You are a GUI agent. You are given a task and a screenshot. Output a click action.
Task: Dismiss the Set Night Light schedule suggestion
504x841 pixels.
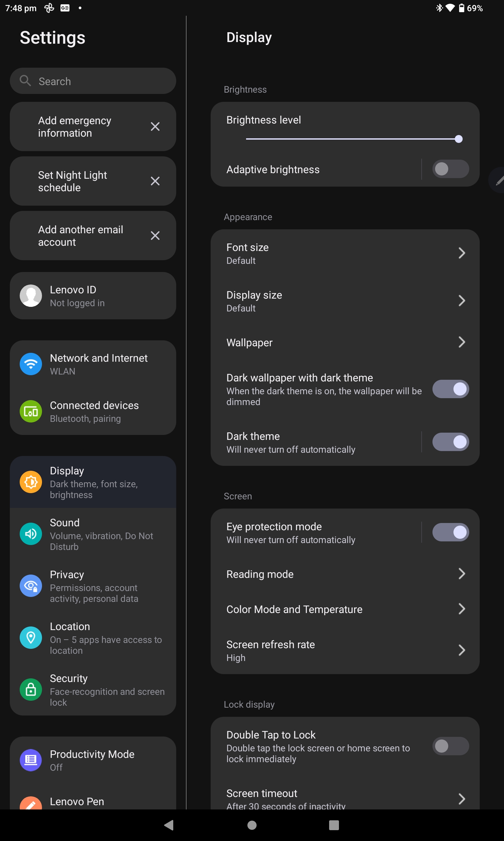coord(155,181)
